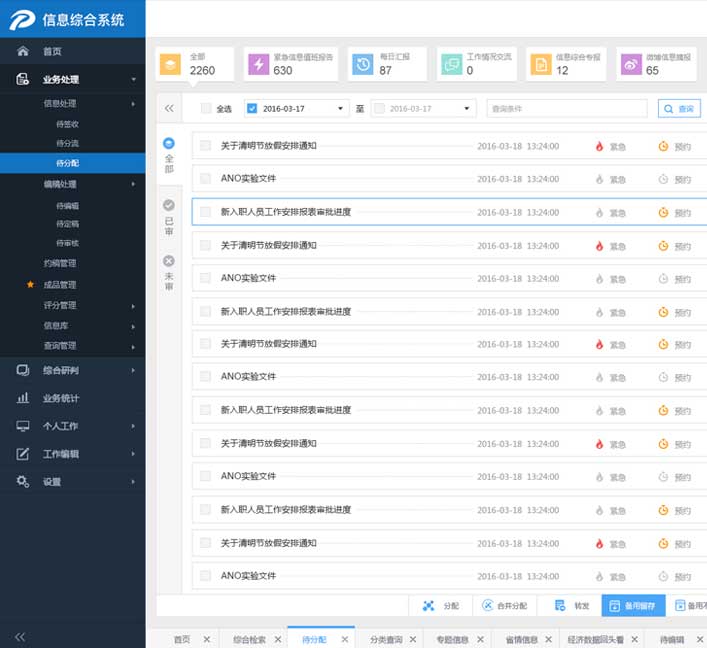The height and width of the screenshot is (648, 707).
Task: Click the 备用留存 archive icon
Action: pyautogui.click(x=614, y=606)
